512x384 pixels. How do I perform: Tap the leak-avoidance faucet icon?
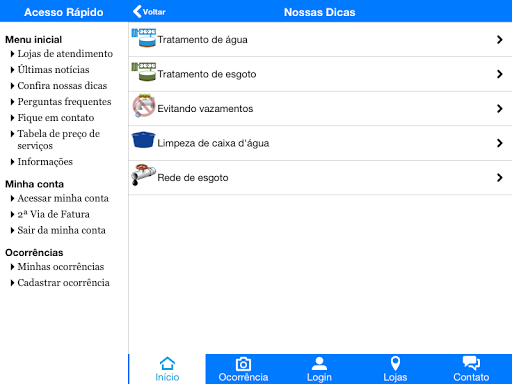pyautogui.click(x=144, y=106)
